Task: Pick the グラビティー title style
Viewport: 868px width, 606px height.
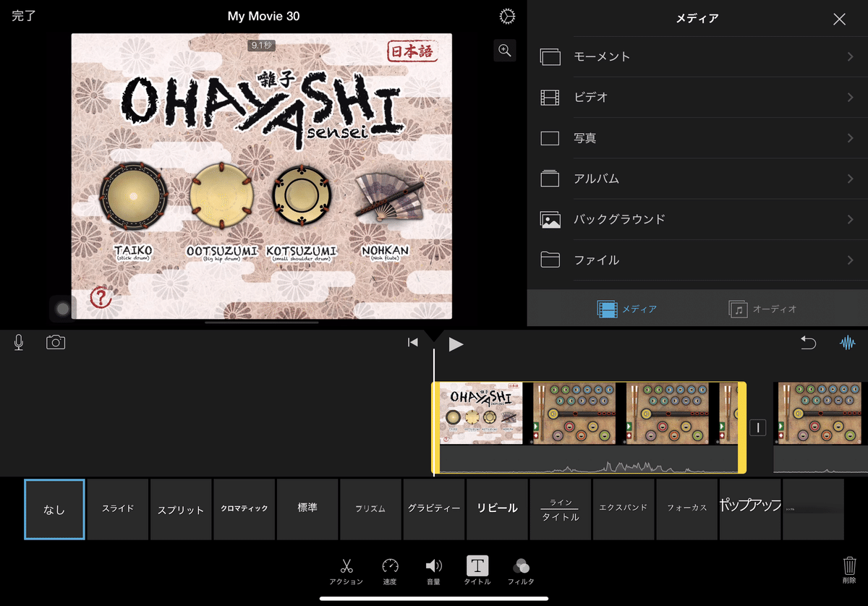Action: click(x=434, y=509)
